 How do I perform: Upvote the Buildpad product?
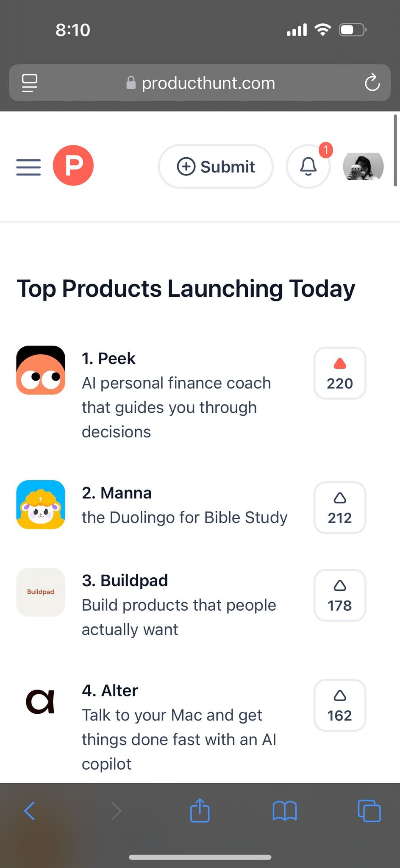[x=340, y=595]
